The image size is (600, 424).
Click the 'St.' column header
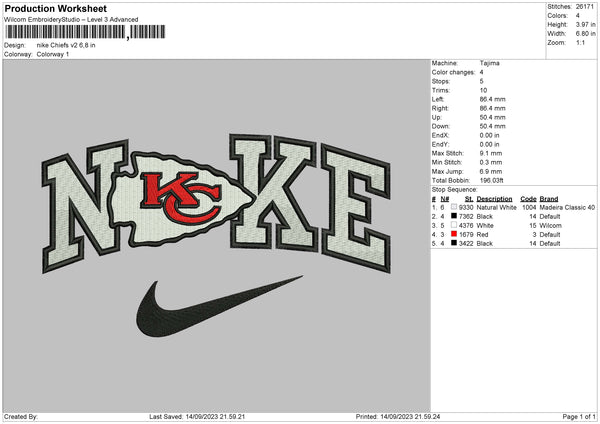469,199
